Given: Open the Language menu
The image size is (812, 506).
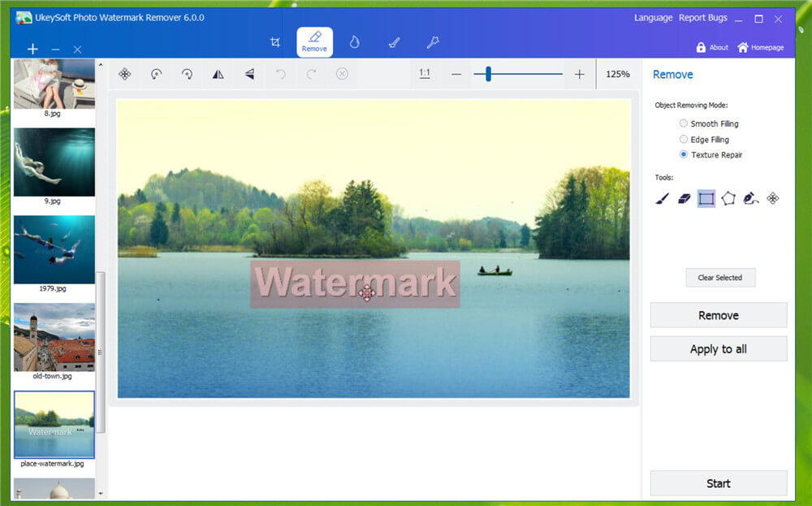Looking at the screenshot, I should 653,17.
